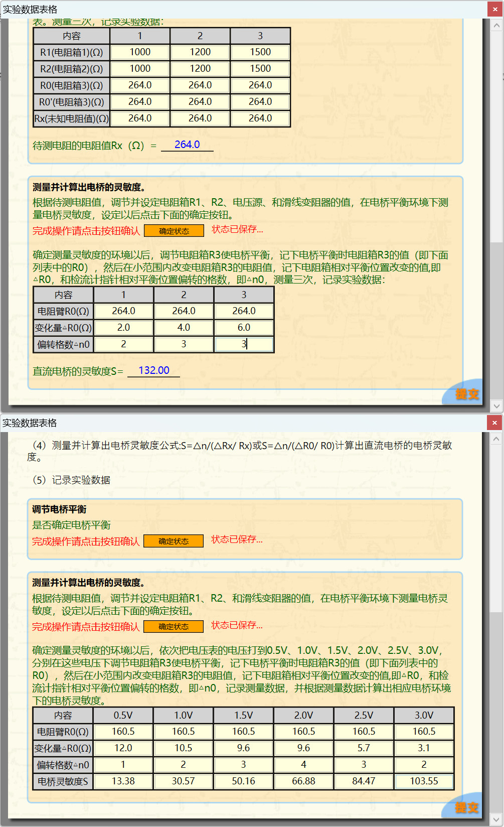Image resolution: width=504 pixels, height=827 pixels.
Task: Click the 变化量△R0 cell showing 5.7
Action: click(x=364, y=748)
